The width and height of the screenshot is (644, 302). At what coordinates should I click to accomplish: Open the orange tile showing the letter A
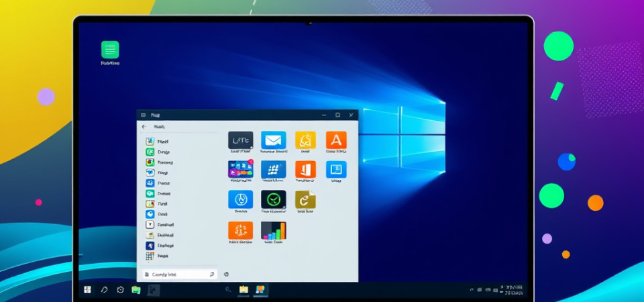pyautogui.click(x=336, y=140)
